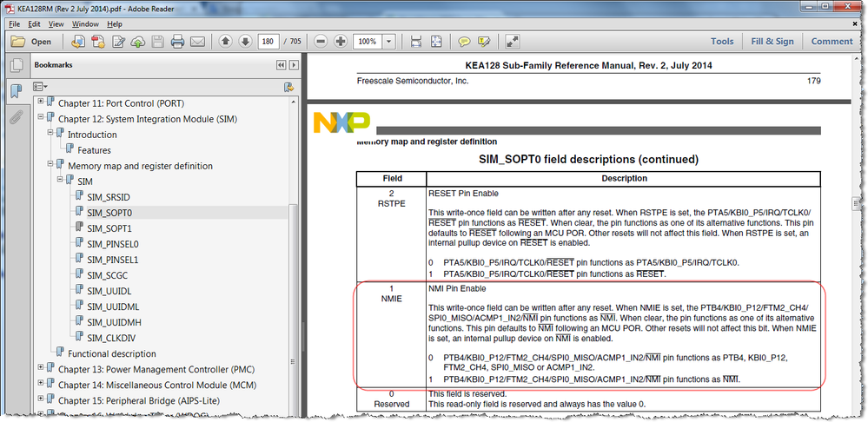This screenshot has width=868, height=422.
Task: Click the document vertical scrollbar thumb
Action: [857, 204]
